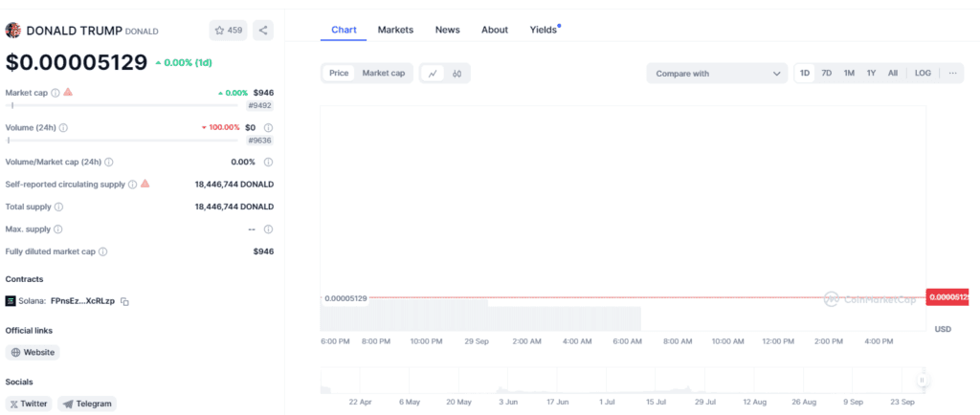980x415 pixels.
Task: Show Market cap info tooltip icon
Action: 55,93
